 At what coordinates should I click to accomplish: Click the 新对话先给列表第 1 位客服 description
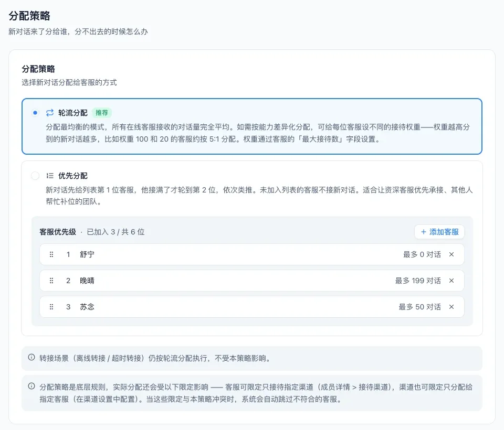(259, 196)
